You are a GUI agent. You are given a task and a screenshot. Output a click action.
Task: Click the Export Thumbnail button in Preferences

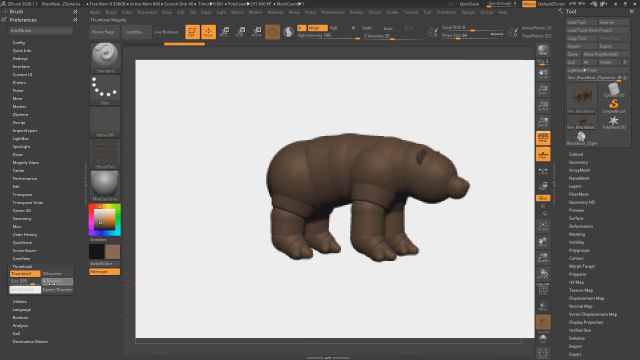pos(58,289)
